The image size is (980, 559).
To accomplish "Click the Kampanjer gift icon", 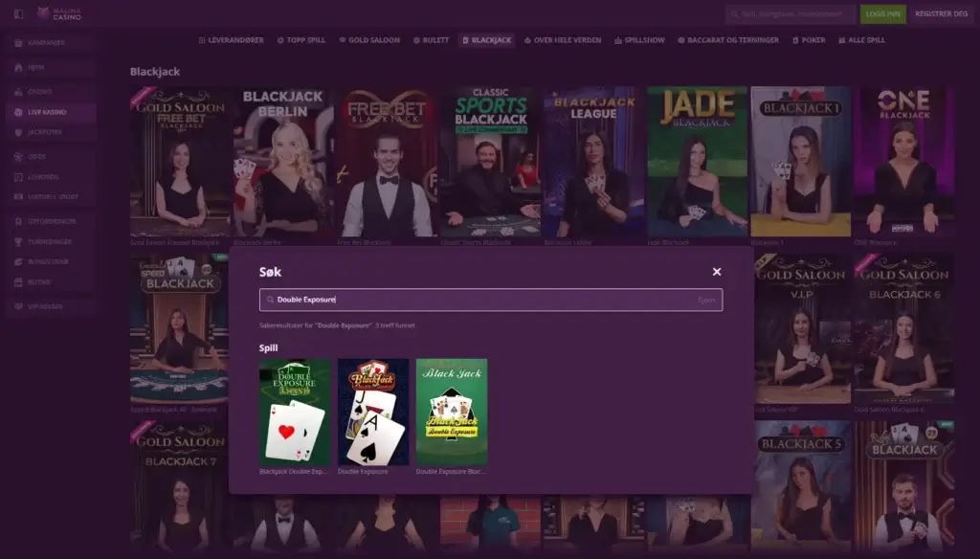I will pos(18,42).
